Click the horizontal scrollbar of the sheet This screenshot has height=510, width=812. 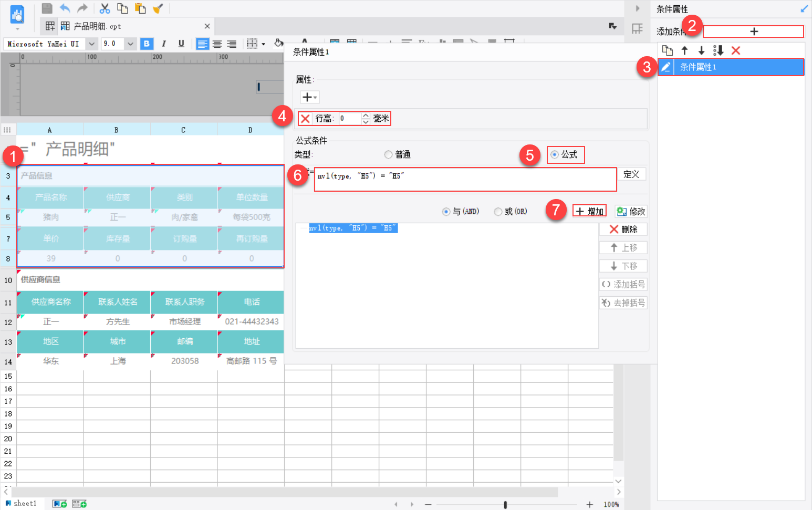click(284, 492)
